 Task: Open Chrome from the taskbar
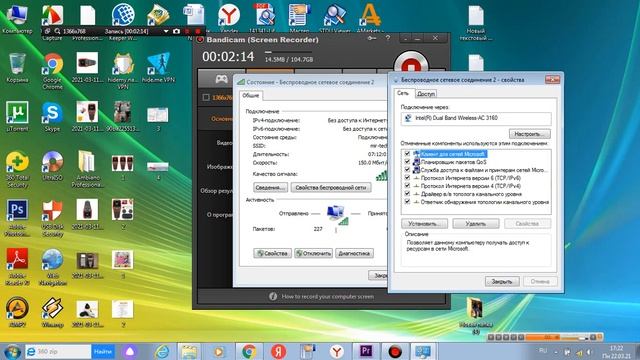coord(249,351)
